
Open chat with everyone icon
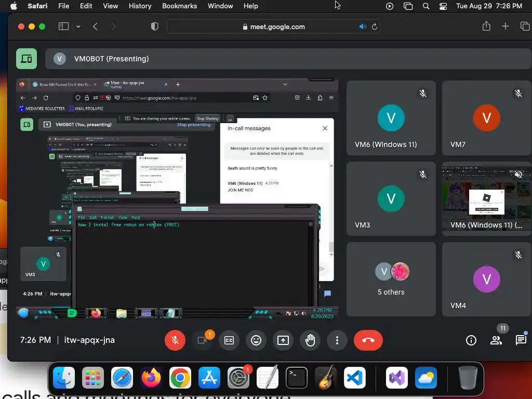pos(521,340)
